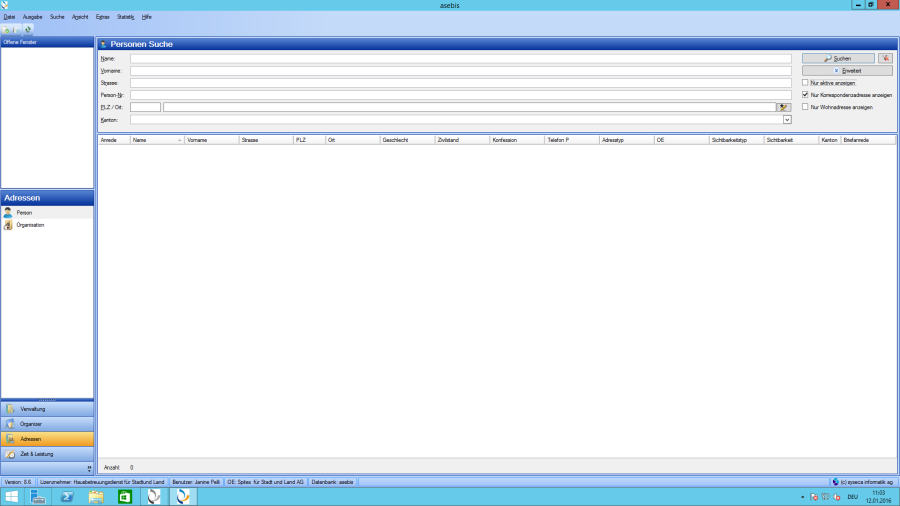Click the Adressen section icon in navigation
Viewport: 900px width, 506px height.
coord(10,439)
